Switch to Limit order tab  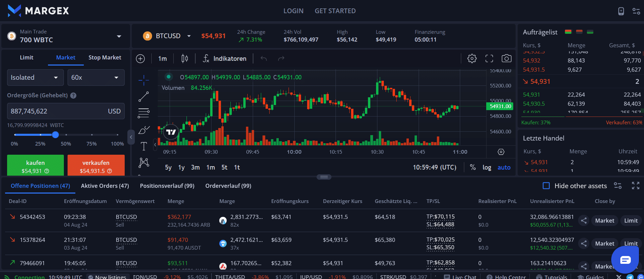pos(26,58)
